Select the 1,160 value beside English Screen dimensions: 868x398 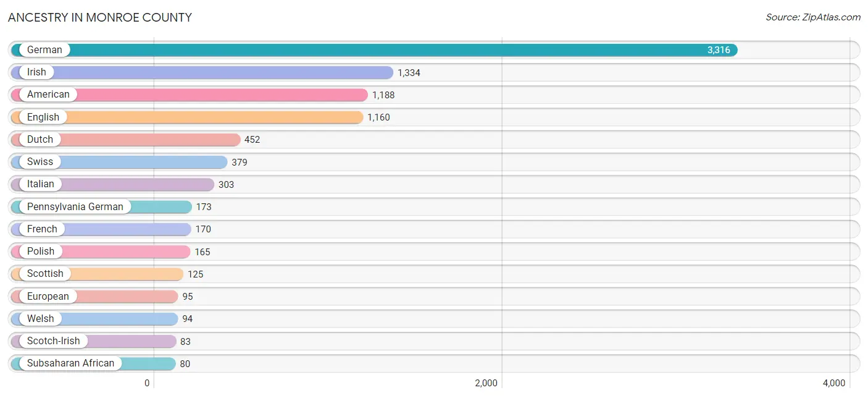click(x=378, y=117)
